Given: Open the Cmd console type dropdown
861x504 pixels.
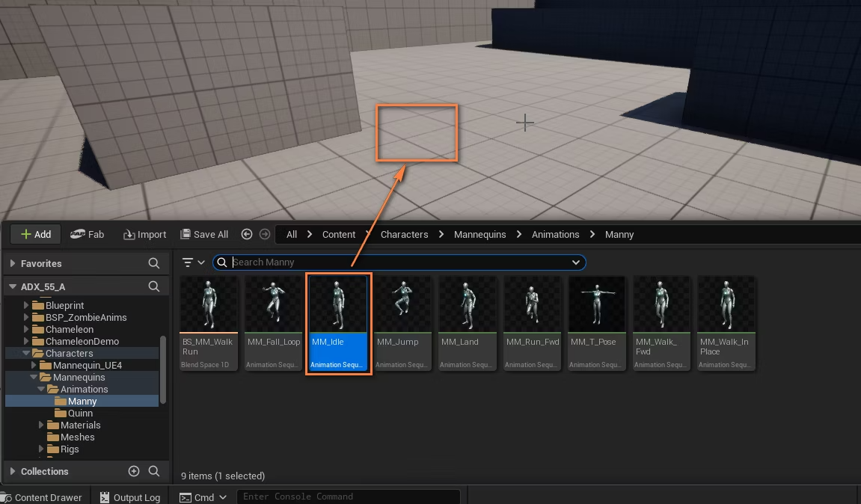Looking at the screenshot, I should (x=222, y=497).
